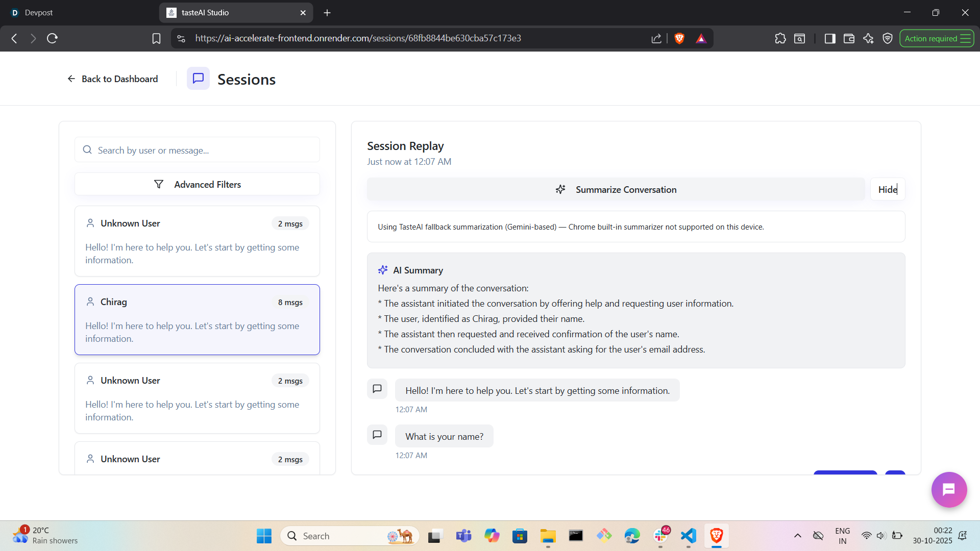Click the bookmark icon in address bar
The height and width of the screenshot is (551, 980).
(x=156, y=38)
